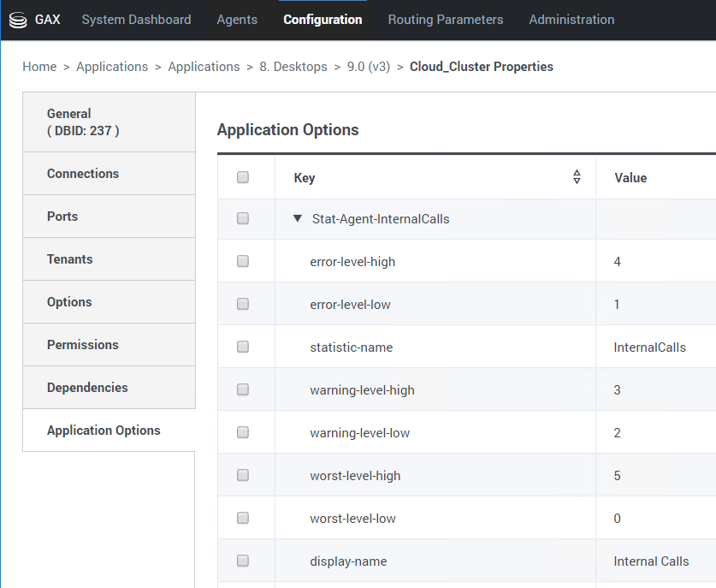Image resolution: width=716 pixels, height=588 pixels.
Task: Open the Permissions tab
Action: 83,345
